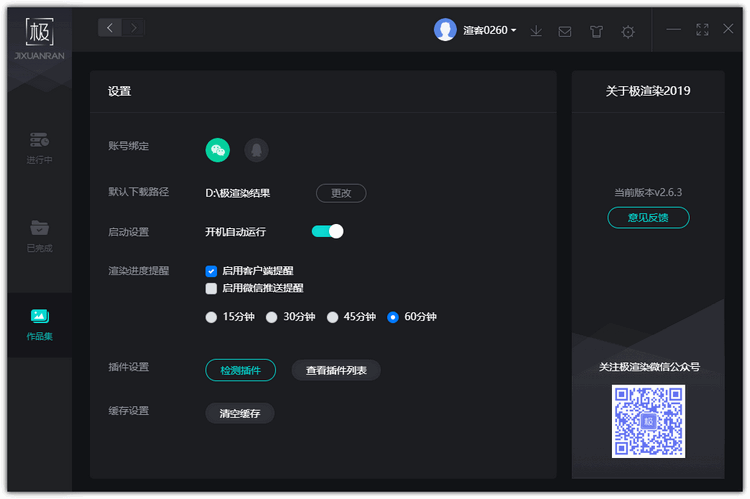Click the 关注极渲染微信公众号 label

click(x=649, y=367)
